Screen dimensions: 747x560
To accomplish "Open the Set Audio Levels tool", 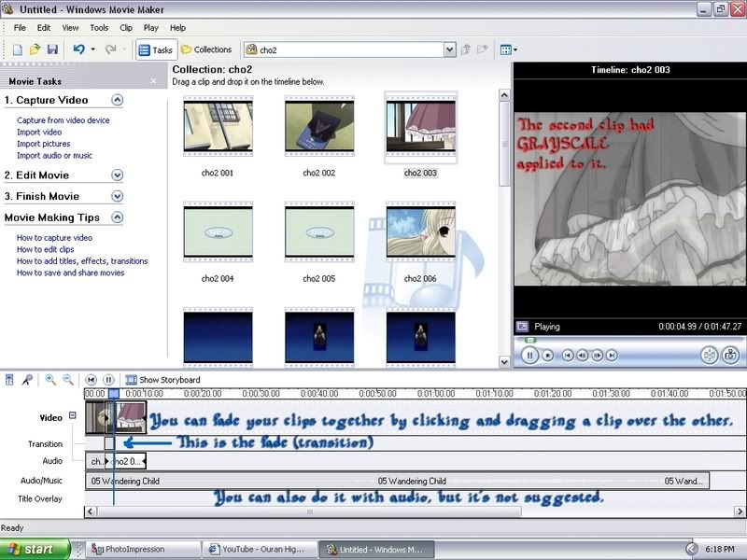I will coord(9,380).
